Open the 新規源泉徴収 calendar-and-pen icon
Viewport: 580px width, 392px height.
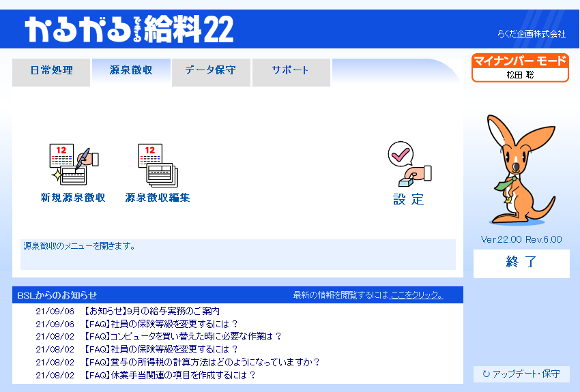pos(74,164)
